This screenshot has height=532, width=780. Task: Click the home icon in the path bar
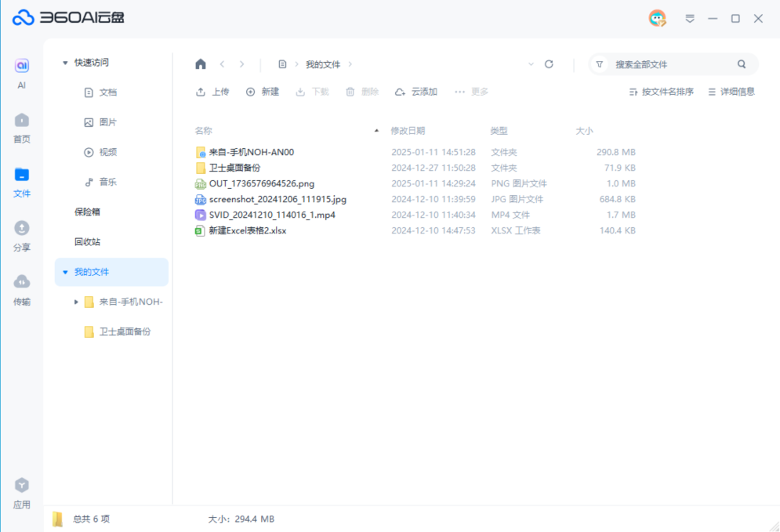(x=201, y=64)
